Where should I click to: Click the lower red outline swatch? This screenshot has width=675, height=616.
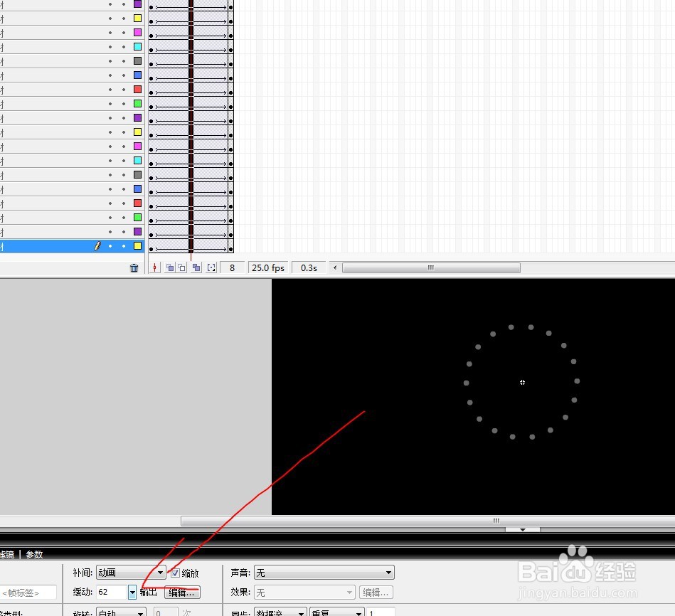click(x=138, y=203)
